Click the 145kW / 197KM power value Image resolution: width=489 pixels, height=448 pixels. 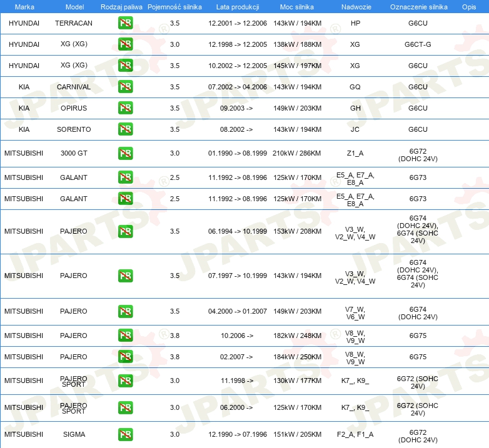pyautogui.click(x=297, y=66)
